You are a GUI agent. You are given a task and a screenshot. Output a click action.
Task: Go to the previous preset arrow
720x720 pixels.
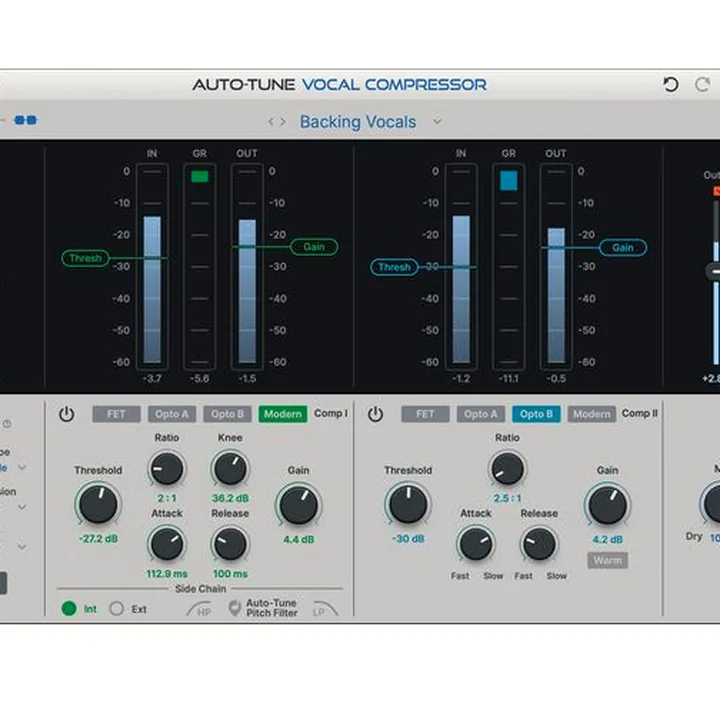pos(271,121)
